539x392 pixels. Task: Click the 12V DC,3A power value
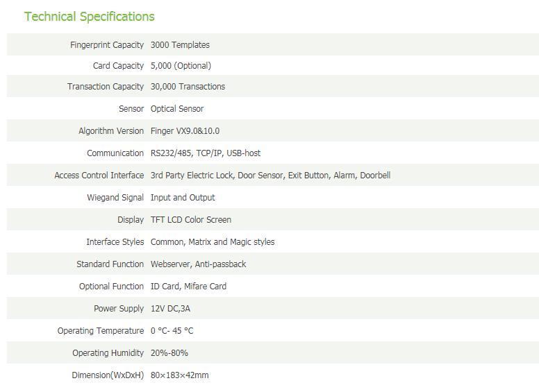tap(170, 309)
